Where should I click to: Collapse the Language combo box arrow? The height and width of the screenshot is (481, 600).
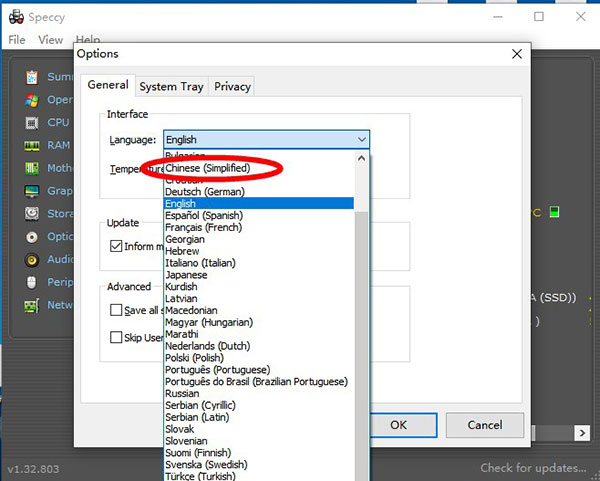click(361, 140)
